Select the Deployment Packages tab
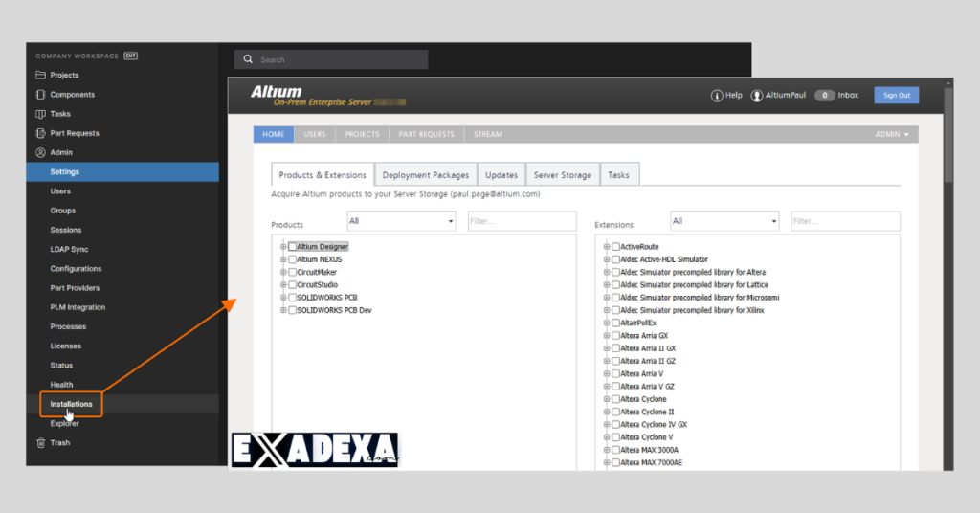Screen dimensions: 980x513 pyautogui.click(x=426, y=175)
